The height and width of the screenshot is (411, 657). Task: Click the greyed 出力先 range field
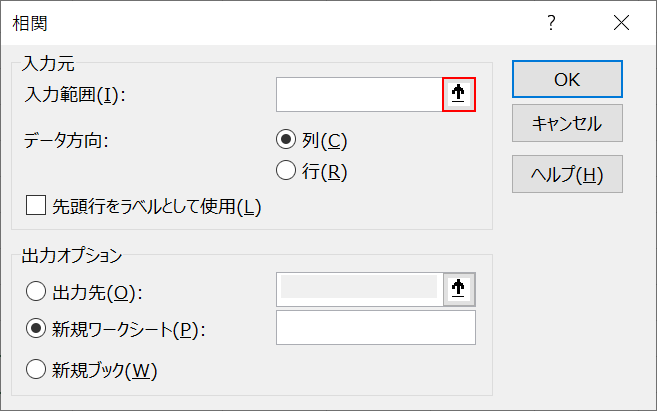pos(359,289)
